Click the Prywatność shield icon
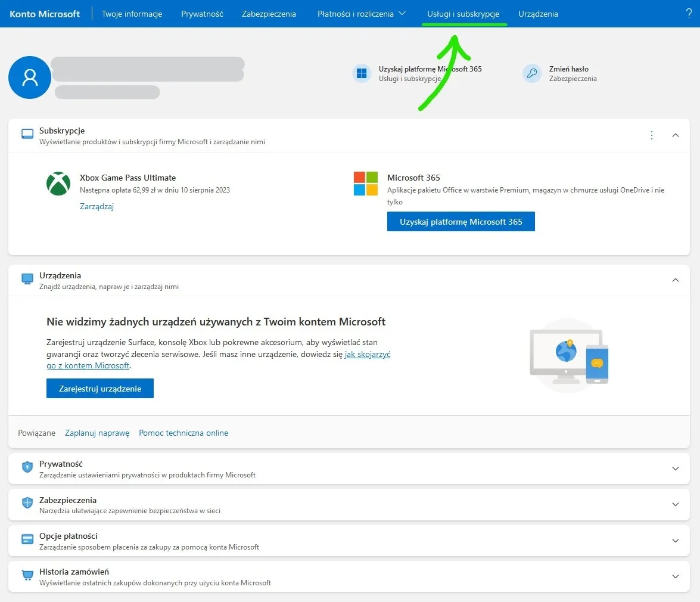Viewport: 700px width, 602px height. (x=27, y=467)
